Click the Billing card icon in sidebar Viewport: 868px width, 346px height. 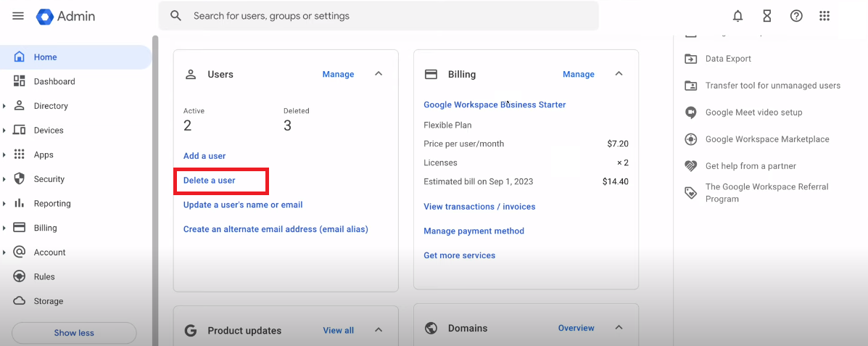(x=20, y=228)
